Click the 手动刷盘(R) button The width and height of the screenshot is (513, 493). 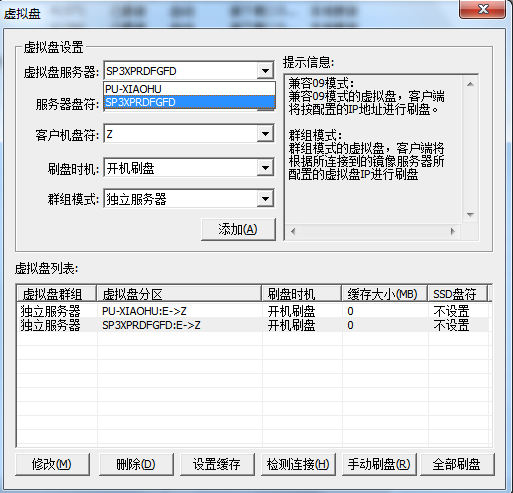379,464
